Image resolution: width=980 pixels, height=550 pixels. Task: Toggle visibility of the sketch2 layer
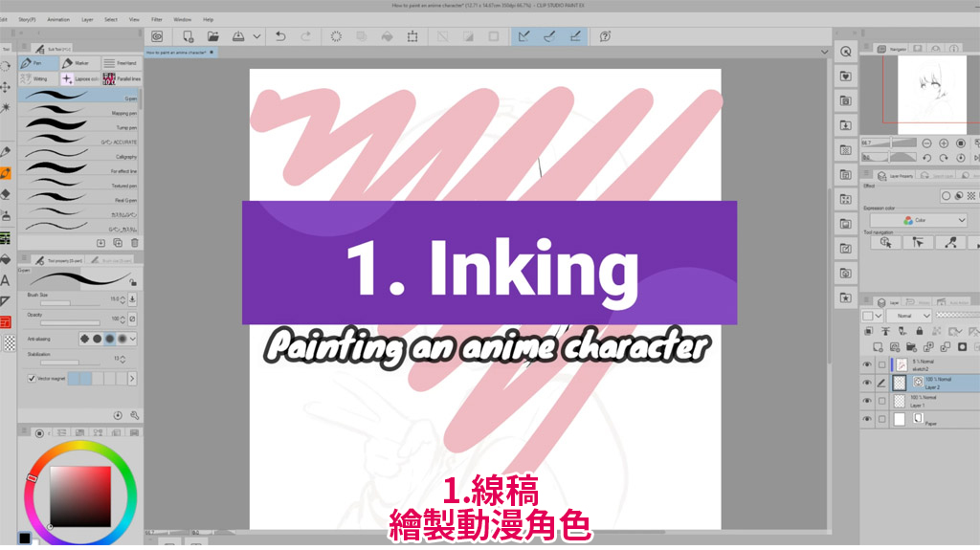click(x=867, y=364)
